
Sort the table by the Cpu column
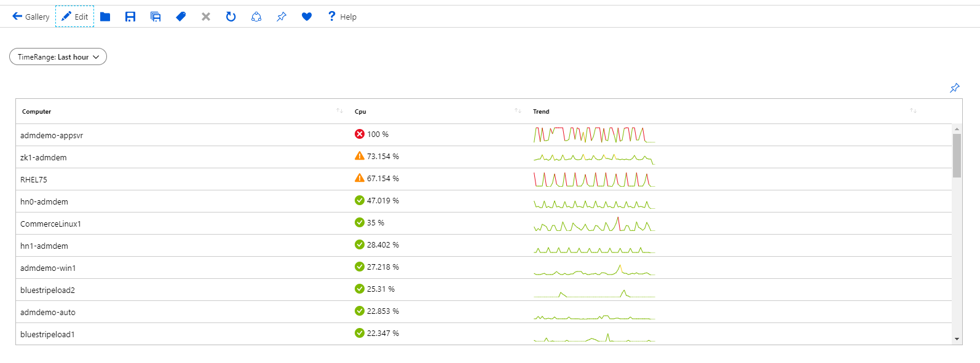click(x=518, y=111)
